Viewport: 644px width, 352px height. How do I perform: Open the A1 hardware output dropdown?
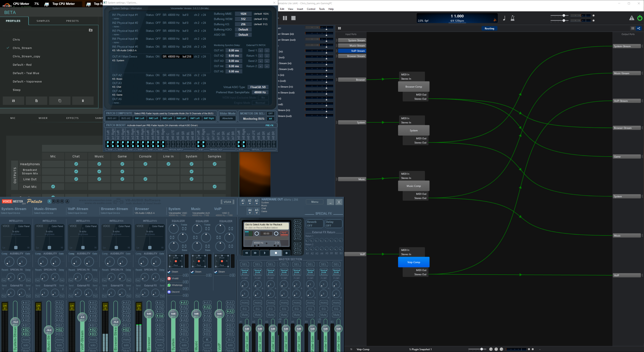click(x=243, y=202)
